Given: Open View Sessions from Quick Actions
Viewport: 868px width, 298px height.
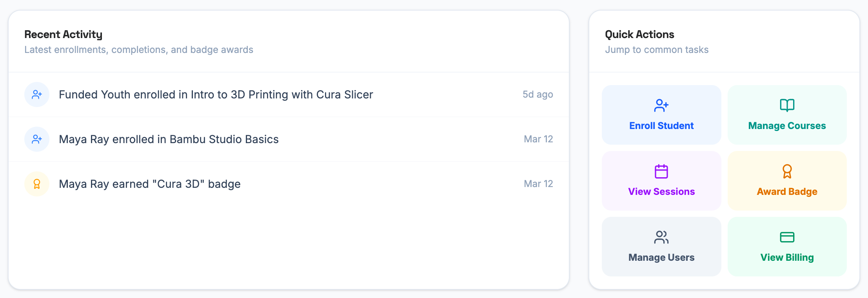Looking at the screenshot, I should pyautogui.click(x=661, y=181).
